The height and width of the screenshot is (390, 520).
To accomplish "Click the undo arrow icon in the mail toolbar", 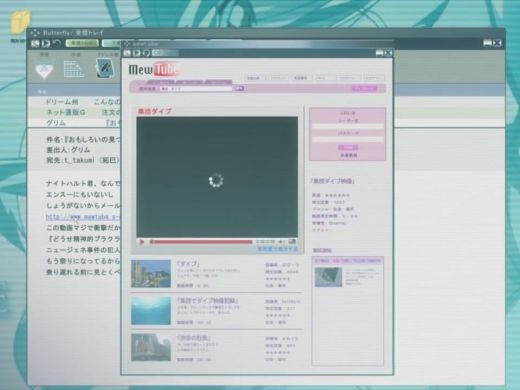I will click(x=57, y=43).
